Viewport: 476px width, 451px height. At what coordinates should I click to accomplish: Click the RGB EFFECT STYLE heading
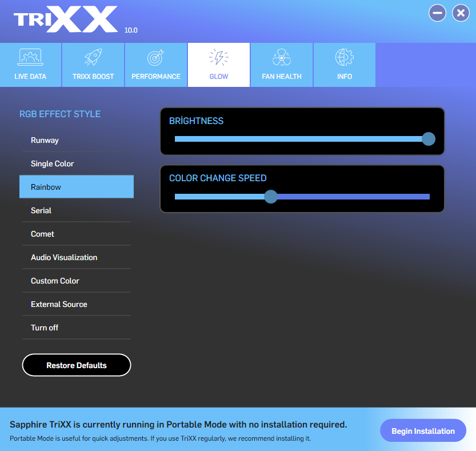60,114
